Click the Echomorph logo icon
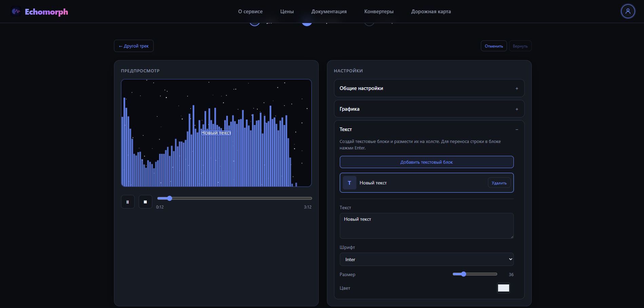This screenshot has width=644, height=308. coord(16,12)
